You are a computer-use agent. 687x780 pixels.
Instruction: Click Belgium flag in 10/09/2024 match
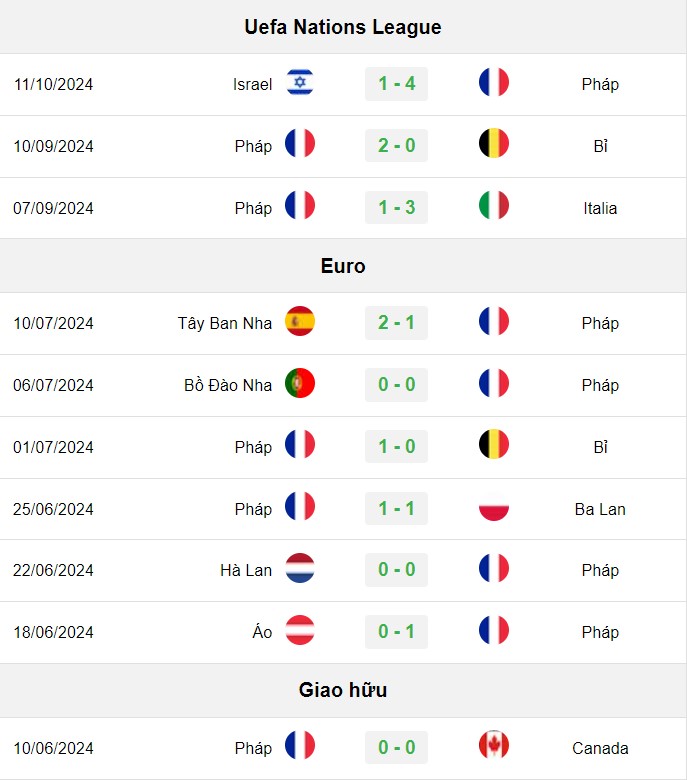tap(493, 144)
